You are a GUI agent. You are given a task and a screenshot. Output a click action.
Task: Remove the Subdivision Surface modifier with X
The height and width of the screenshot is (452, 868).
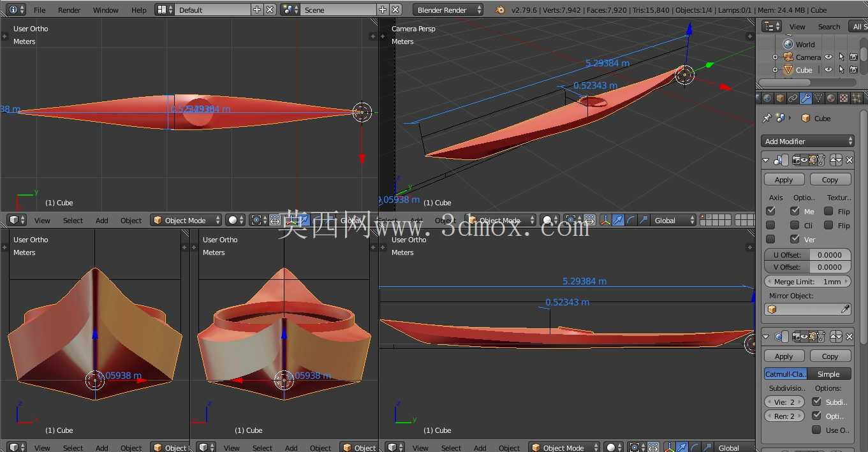coord(850,337)
